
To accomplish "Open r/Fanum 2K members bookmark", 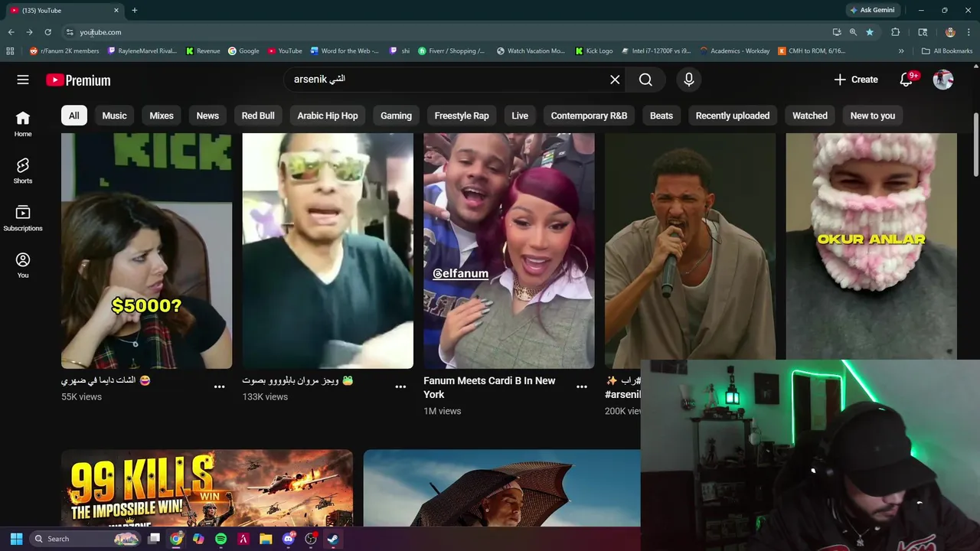I will click(64, 51).
